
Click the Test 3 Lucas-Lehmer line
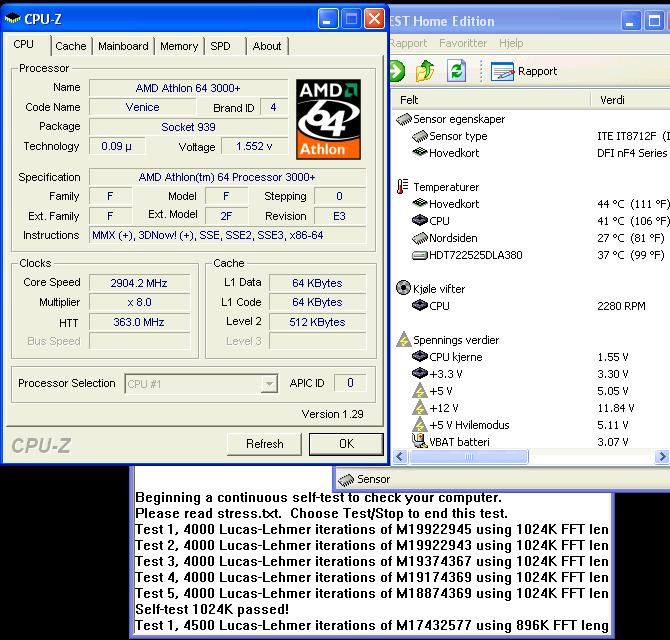(x=372, y=561)
